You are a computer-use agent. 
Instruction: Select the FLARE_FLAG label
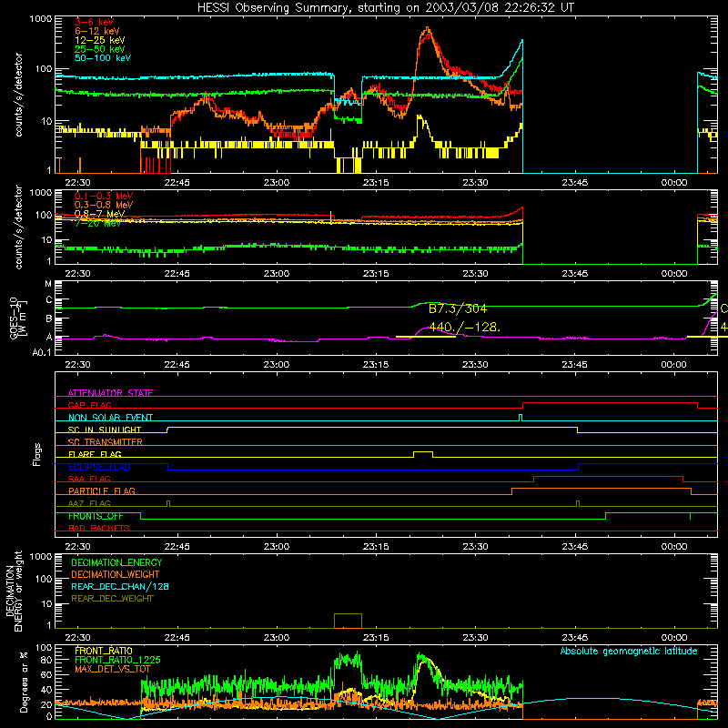coord(95,454)
